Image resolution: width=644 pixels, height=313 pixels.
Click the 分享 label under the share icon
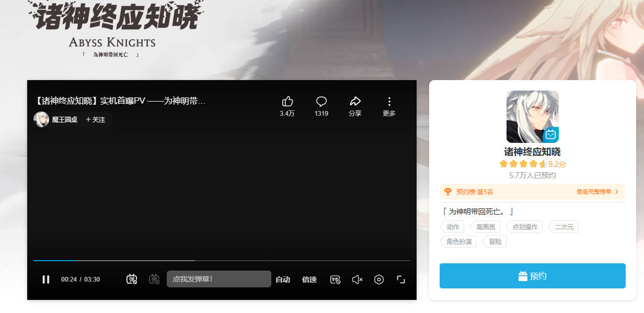click(355, 113)
